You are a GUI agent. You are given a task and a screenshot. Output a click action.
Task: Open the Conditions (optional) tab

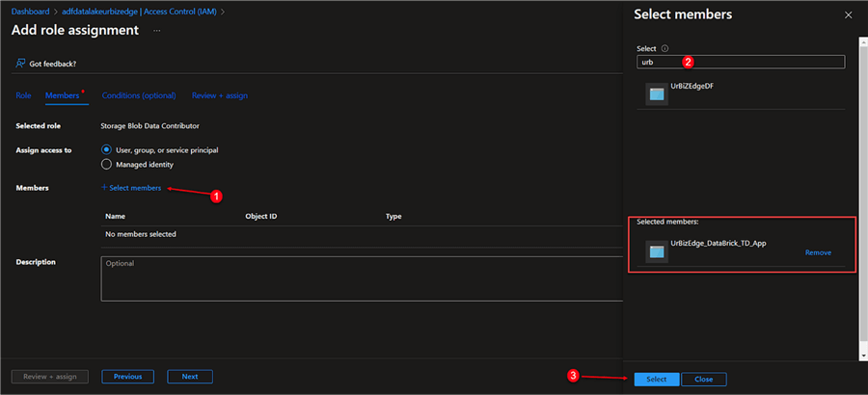click(139, 95)
